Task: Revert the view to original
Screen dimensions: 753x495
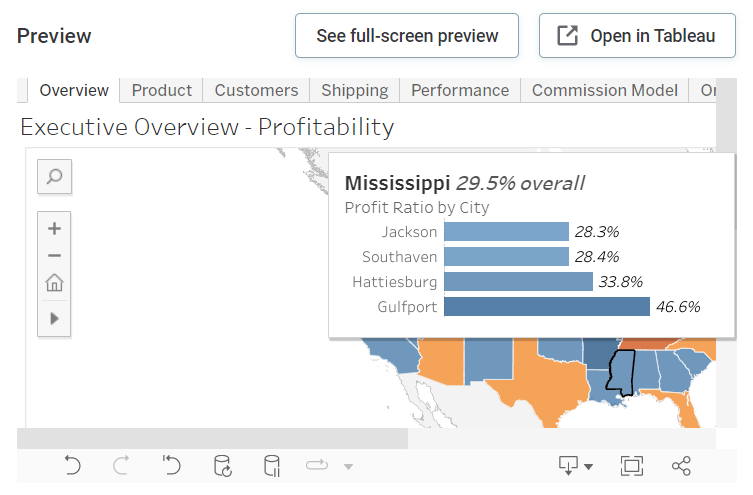Action: 172,465
